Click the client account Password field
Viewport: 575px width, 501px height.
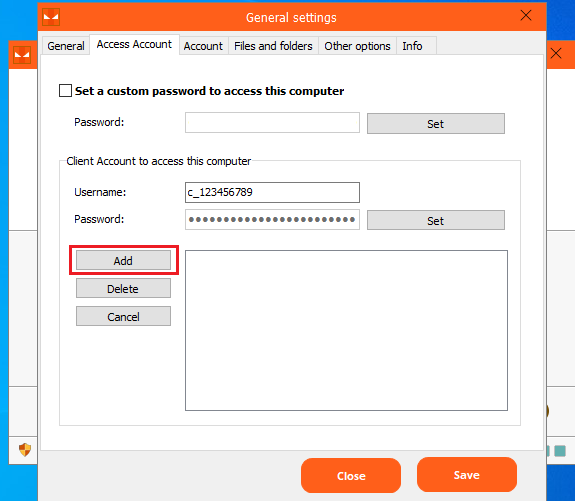tap(272, 219)
